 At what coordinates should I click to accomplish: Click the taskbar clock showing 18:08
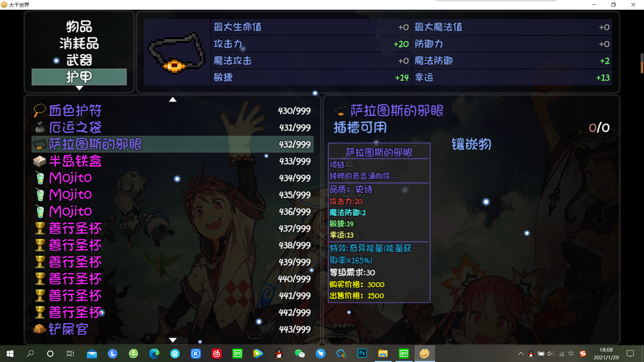coord(606,354)
